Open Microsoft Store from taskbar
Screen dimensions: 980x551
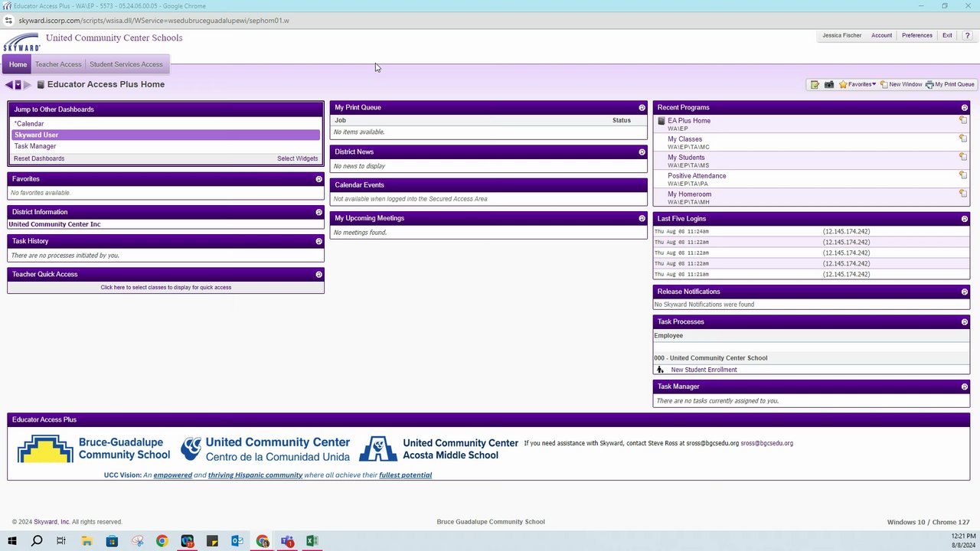coord(112,541)
